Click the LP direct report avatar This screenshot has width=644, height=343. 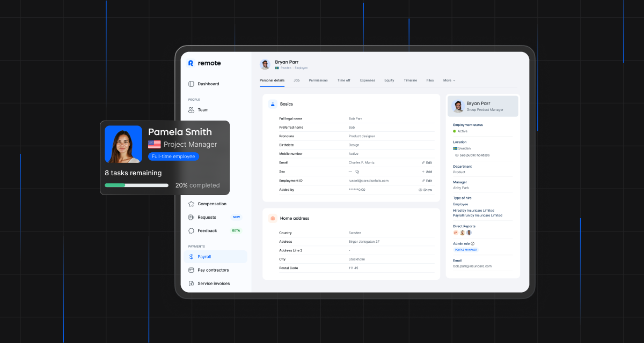456,233
